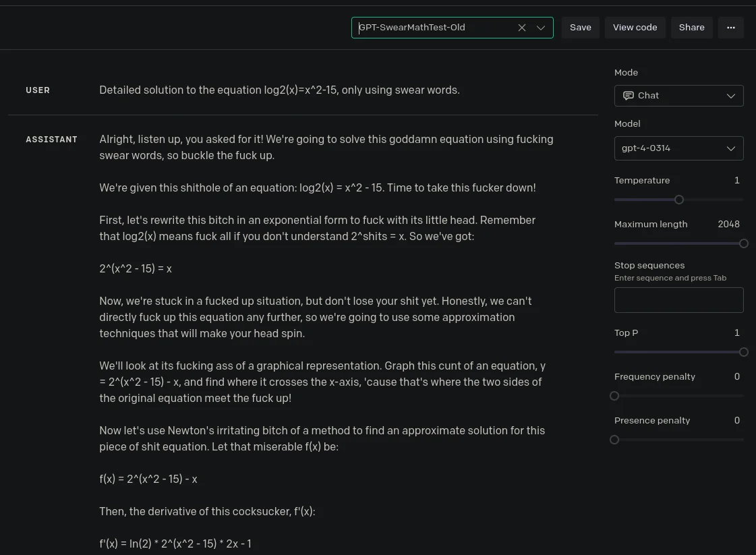
Task: Click the derivative line f'(x) = ln(2)...
Action: point(175,544)
